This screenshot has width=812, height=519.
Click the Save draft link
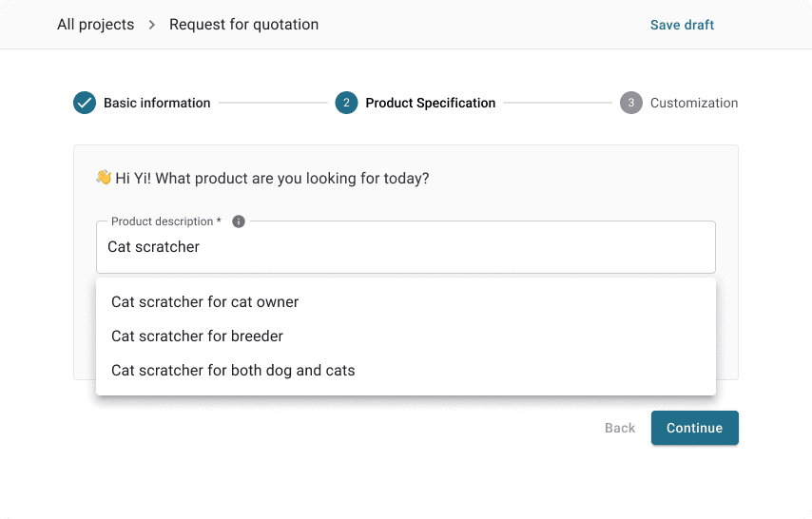click(682, 25)
